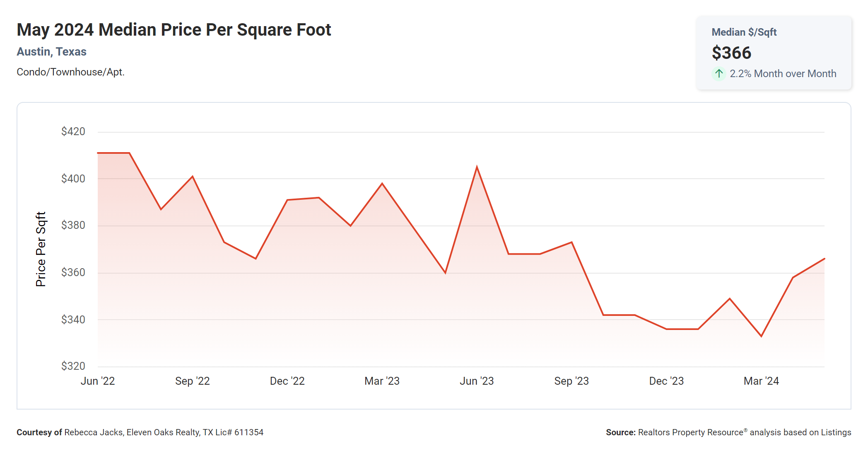The height and width of the screenshot is (456, 868).
Task: Click the $320 y-axis label
Action: point(73,366)
